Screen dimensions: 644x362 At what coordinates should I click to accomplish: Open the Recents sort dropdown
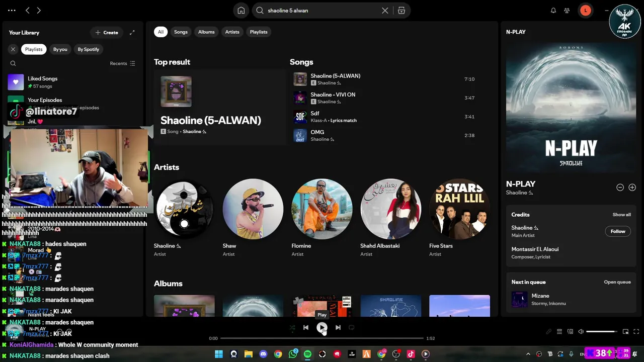(122, 63)
